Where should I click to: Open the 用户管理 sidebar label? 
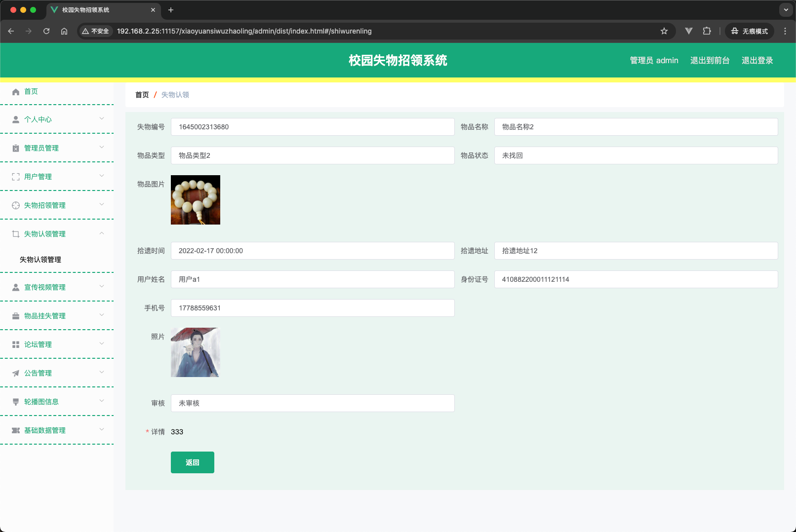click(38, 177)
